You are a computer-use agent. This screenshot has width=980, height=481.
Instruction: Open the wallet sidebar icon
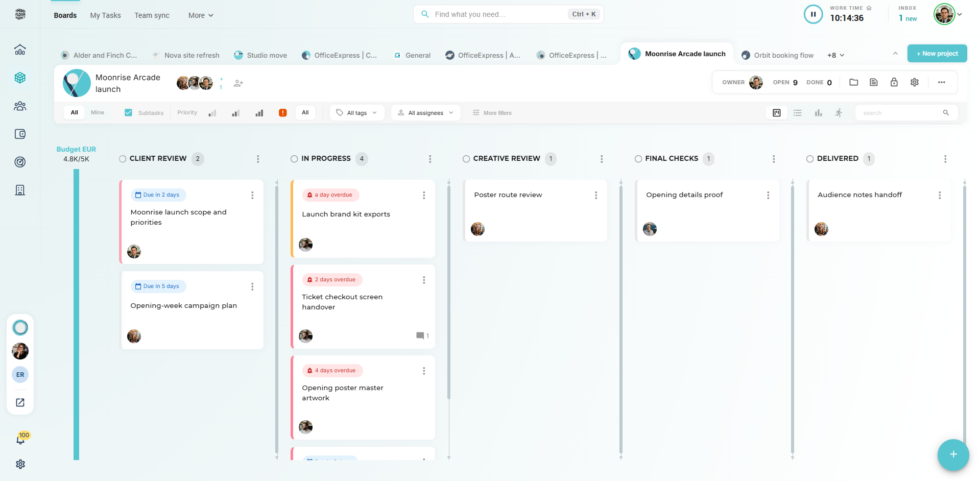pyautogui.click(x=20, y=134)
